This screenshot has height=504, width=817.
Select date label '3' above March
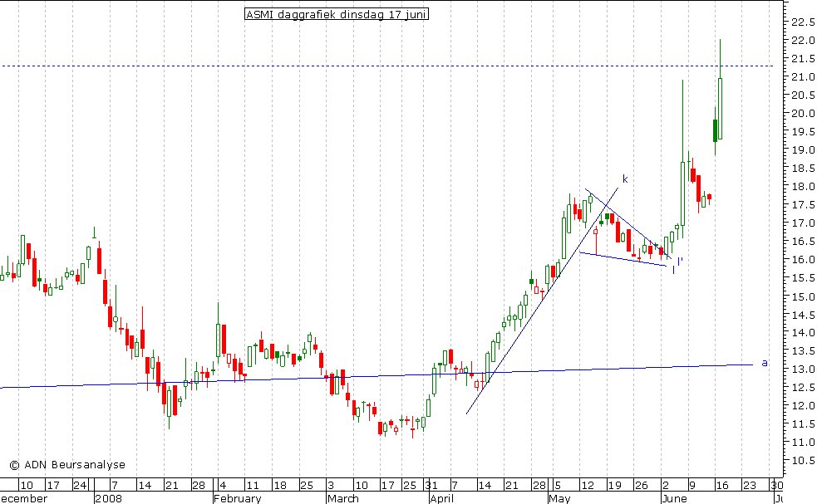(330, 485)
